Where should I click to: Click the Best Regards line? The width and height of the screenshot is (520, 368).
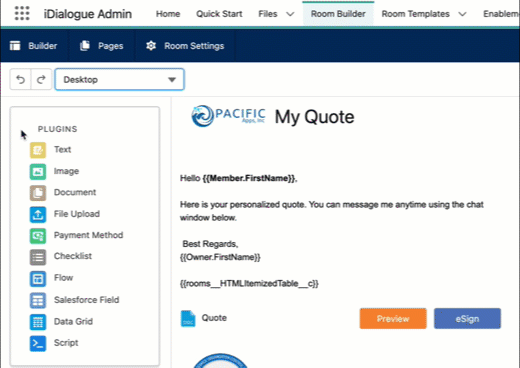(210, 244)
